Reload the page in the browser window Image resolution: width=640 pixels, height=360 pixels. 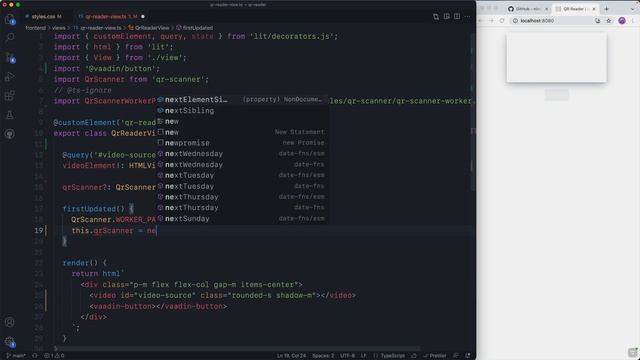[502, 20]
